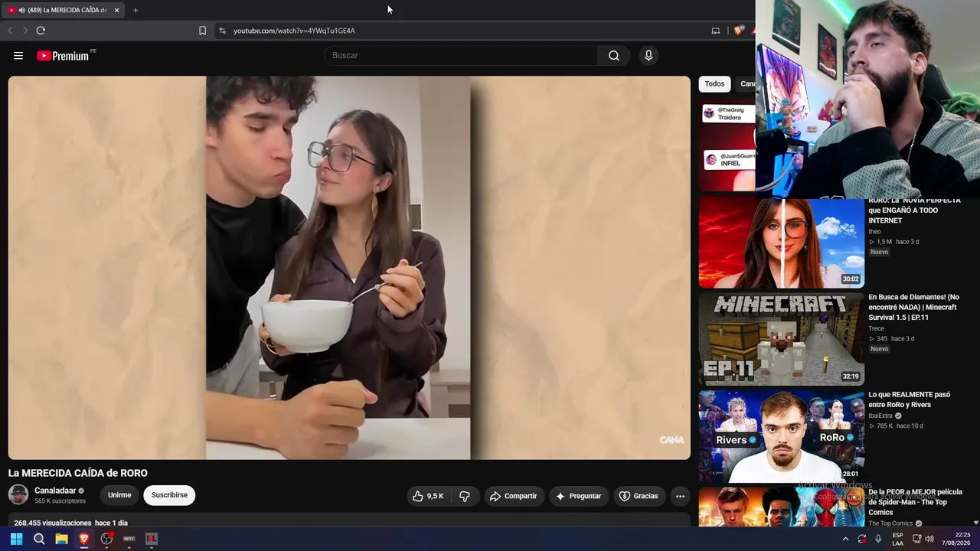The image size is (980, 551).
Task: Switch the ESP LAA input language
Action: tap(898, 539)
